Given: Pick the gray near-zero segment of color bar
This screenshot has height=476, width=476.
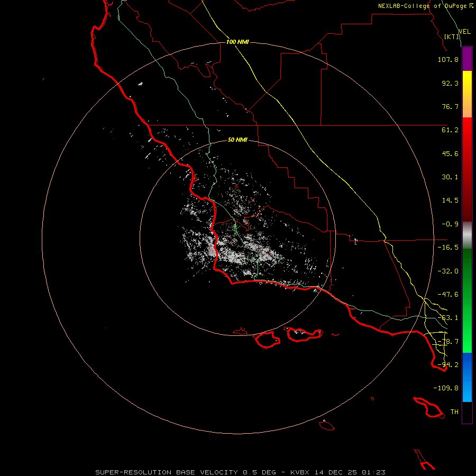Looking at the screenshot, I should point(467,234).
